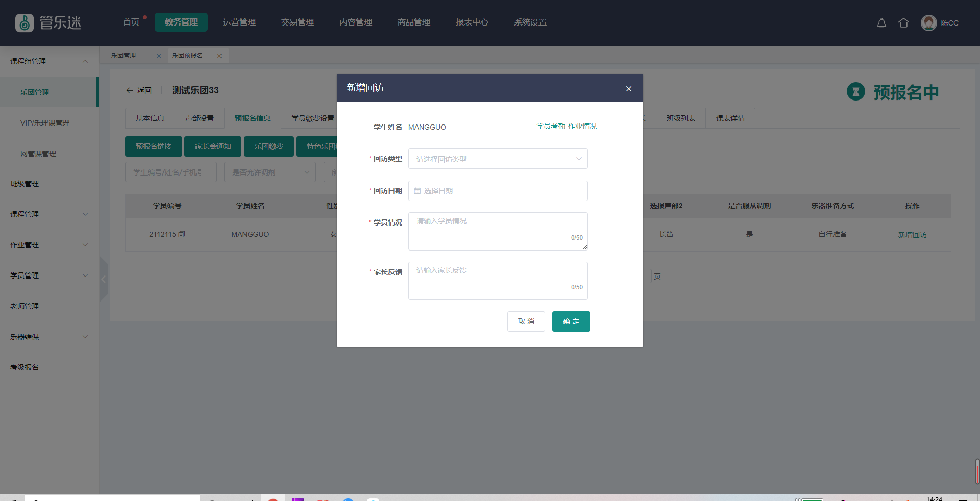980x501 pixels.
Task: Click the copy icon beside 2112115
Action: point(182,234)
